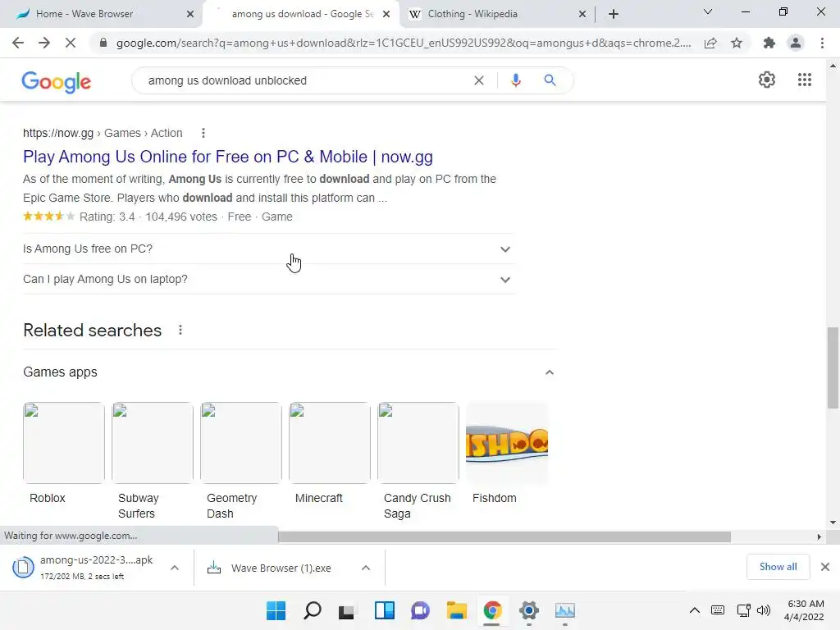Open a new browser tab

pos(614,14)
